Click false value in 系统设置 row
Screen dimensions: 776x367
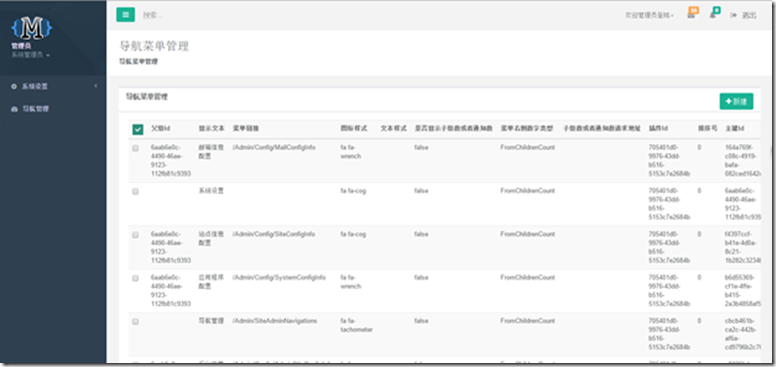tap(421, 191)
